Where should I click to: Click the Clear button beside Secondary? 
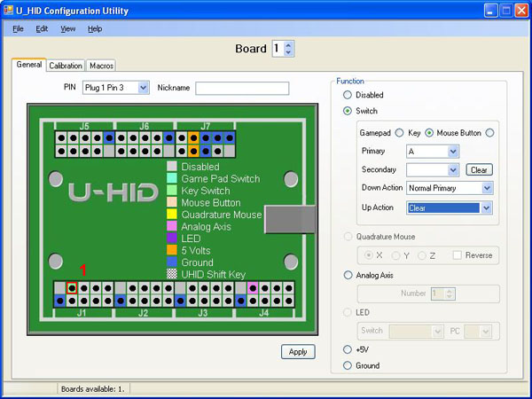(x=479, y=169)
